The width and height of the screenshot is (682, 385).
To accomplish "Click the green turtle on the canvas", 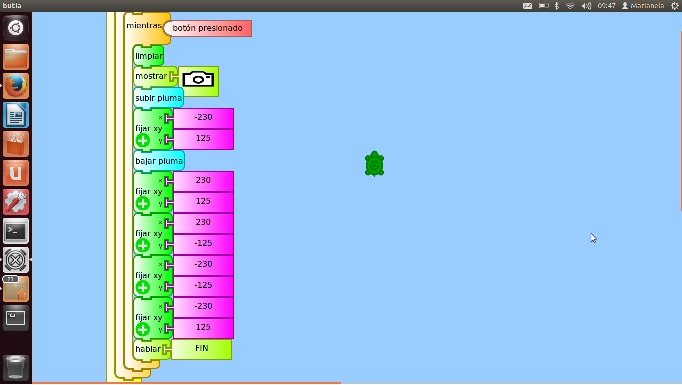I will (x=374, y=164).
